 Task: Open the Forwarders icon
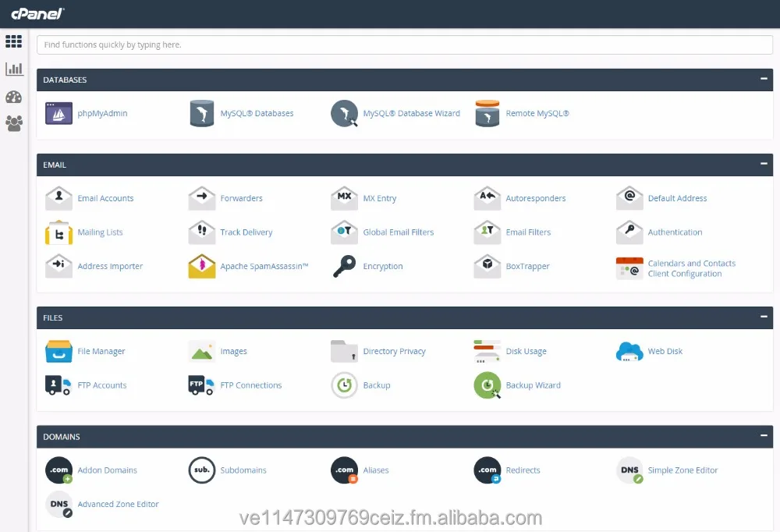(202, 198)
